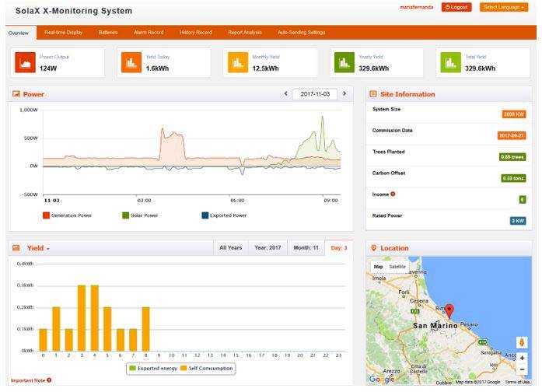Click the Trees Planted value badge
Screen dimensions: 542x392
pyautogui.click(x=512, y=157)
